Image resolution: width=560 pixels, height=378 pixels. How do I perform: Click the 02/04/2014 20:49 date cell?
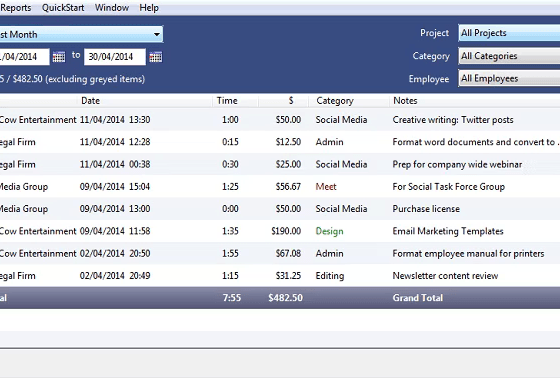115,276
